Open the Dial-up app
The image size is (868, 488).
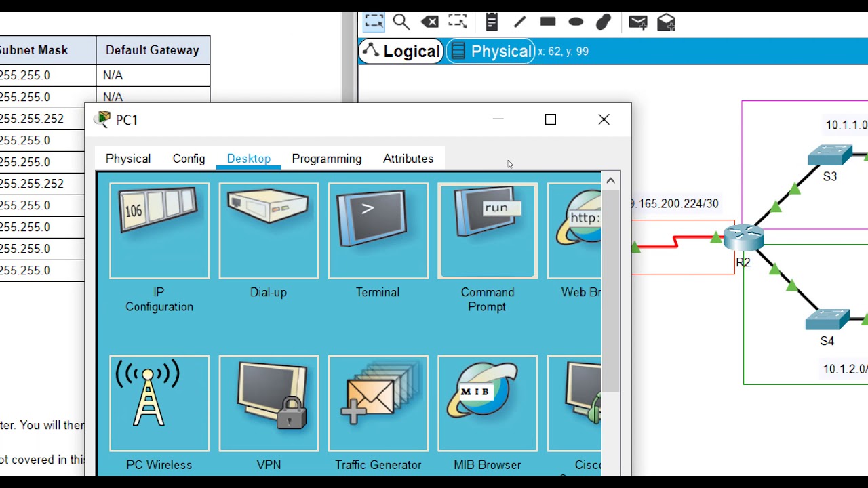click(269, 231)
